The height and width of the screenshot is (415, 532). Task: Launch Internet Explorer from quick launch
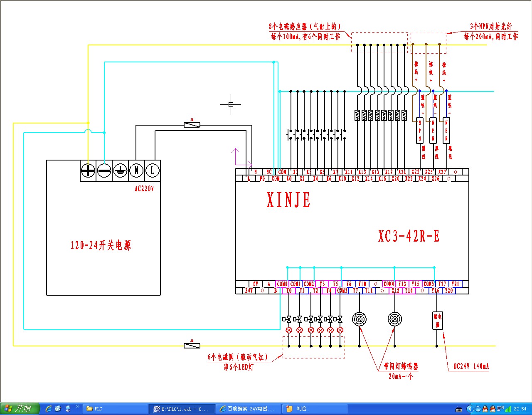pyautogui.click(x=49, y=409)
